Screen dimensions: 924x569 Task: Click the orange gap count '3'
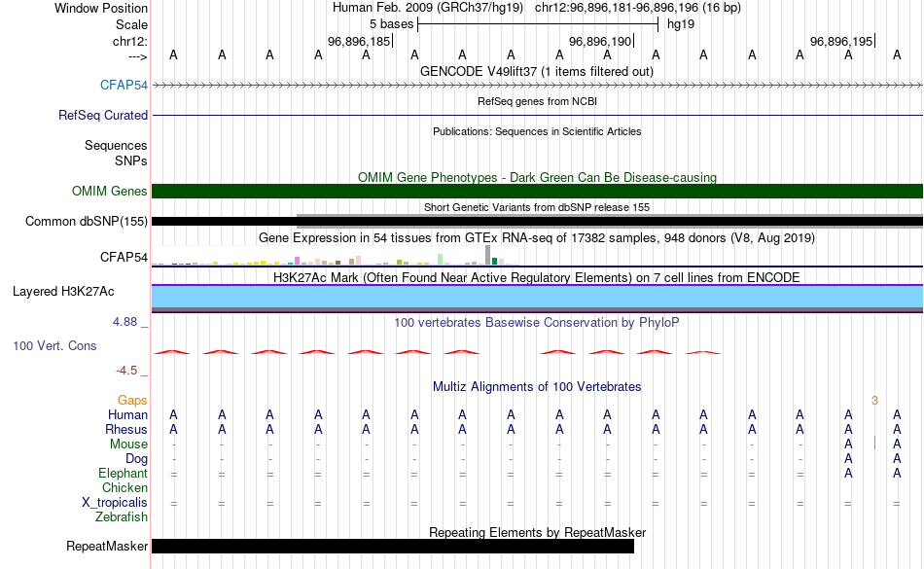(874, 401)
